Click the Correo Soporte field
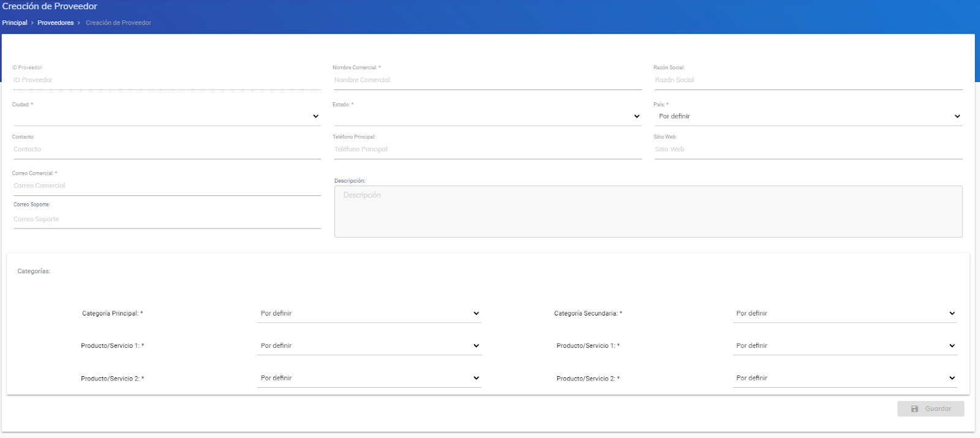 (x=167, y=219)
